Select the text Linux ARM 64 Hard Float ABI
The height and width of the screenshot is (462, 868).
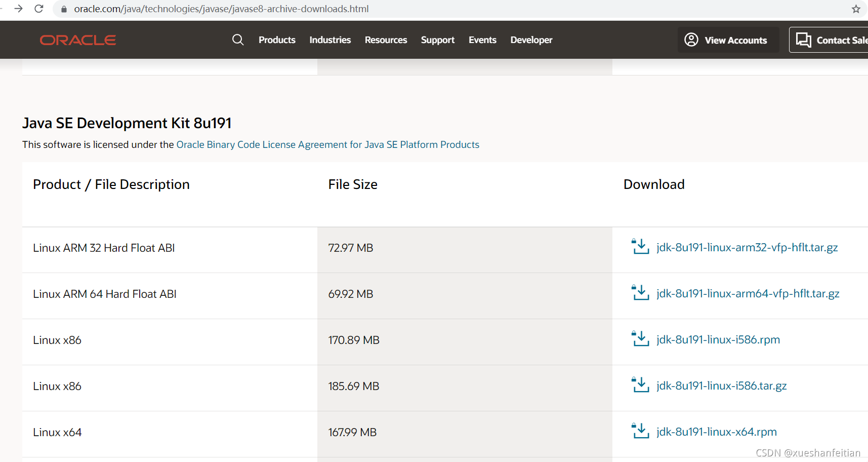coord(105,294)
